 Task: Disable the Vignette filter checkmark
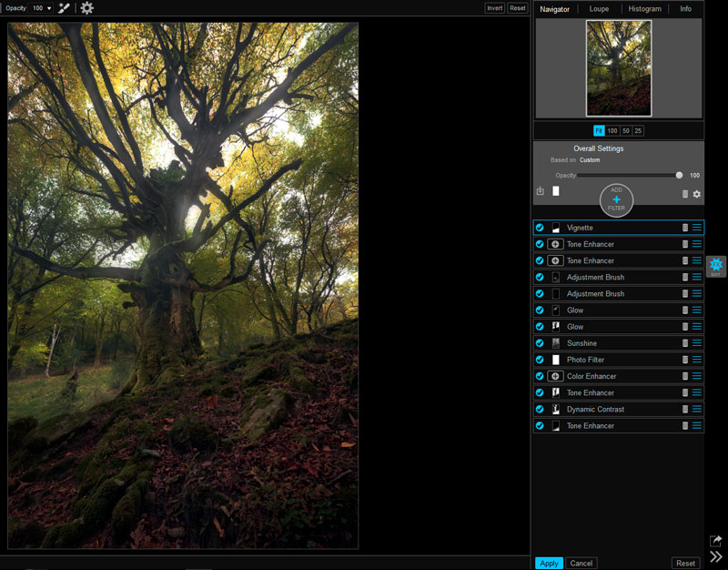(540, 228)
